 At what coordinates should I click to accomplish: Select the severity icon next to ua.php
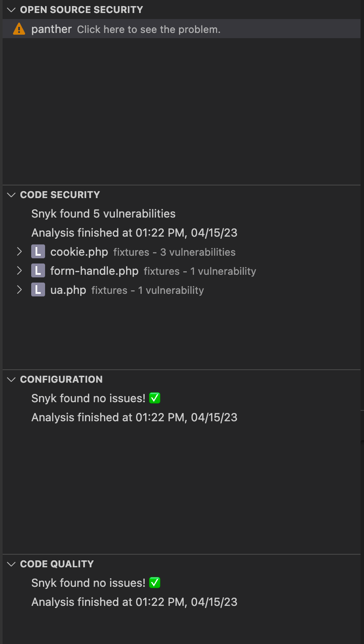(38, 289)
